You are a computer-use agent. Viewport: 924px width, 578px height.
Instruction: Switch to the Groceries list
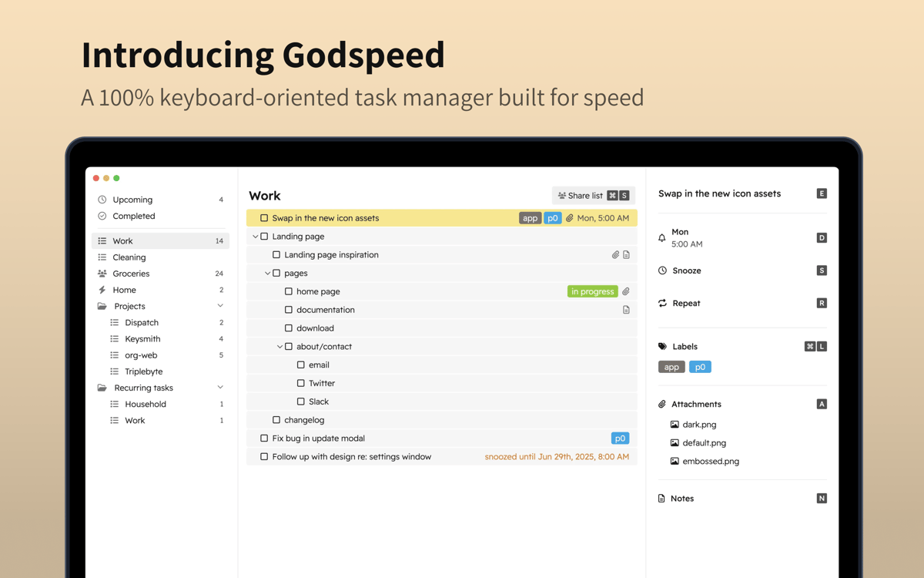131,274
